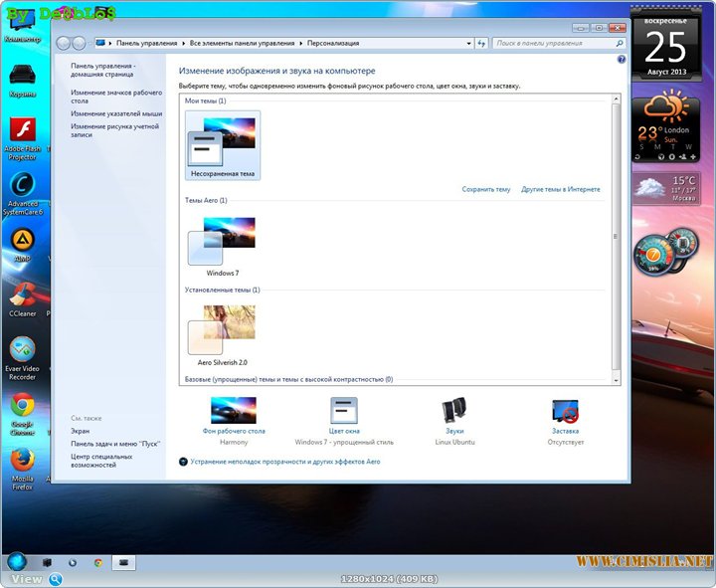Open the Заставка (screen saver) icon

565,410
